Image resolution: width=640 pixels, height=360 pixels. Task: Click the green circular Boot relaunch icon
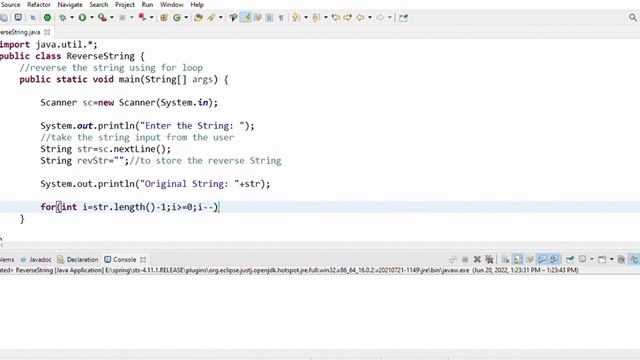pos(47,18)
